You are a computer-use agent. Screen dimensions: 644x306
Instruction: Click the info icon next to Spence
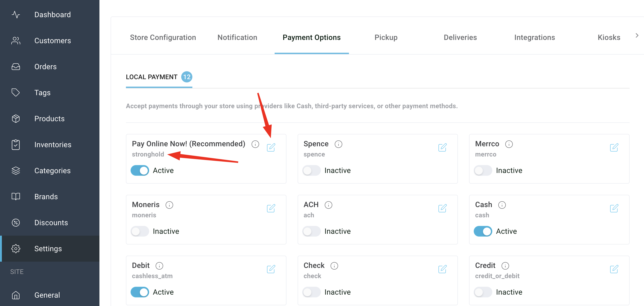coord(338,144)
